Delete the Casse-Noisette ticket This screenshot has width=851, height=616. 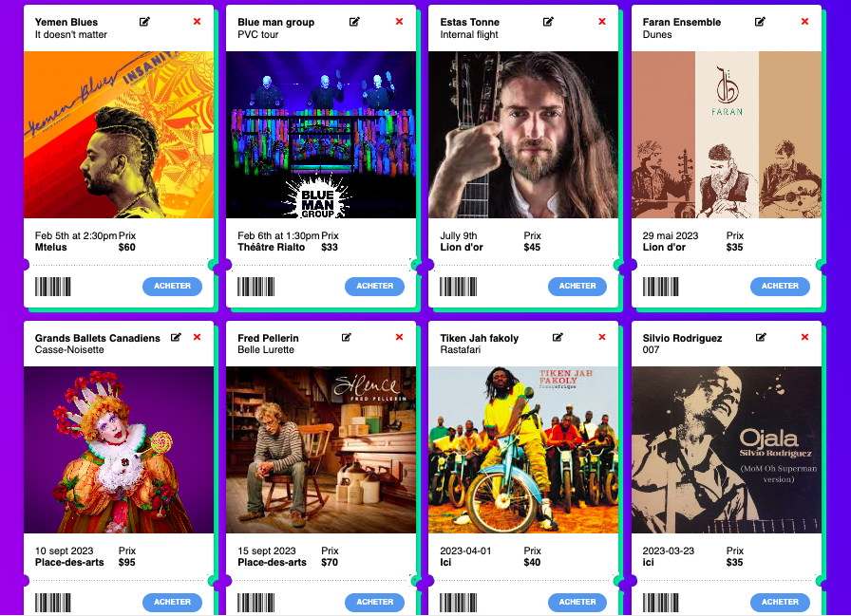(x=197, y=337)
